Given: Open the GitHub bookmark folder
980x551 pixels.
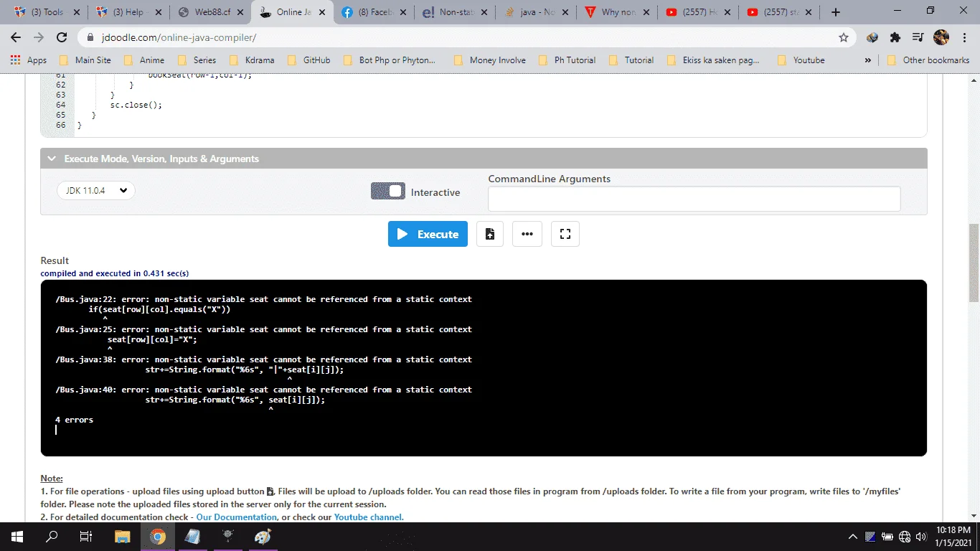Looking at the screenshot, I should point(308,60).
